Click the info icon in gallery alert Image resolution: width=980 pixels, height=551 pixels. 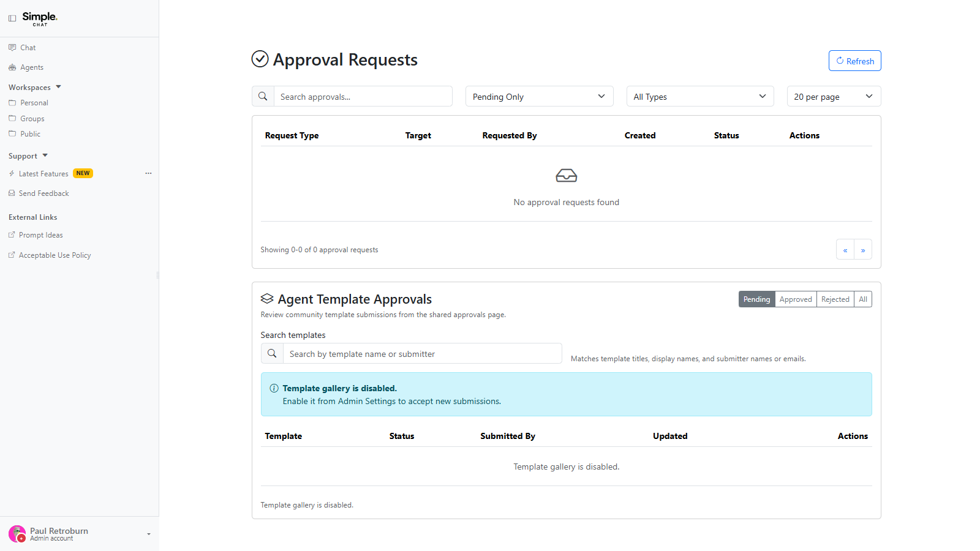274,388
